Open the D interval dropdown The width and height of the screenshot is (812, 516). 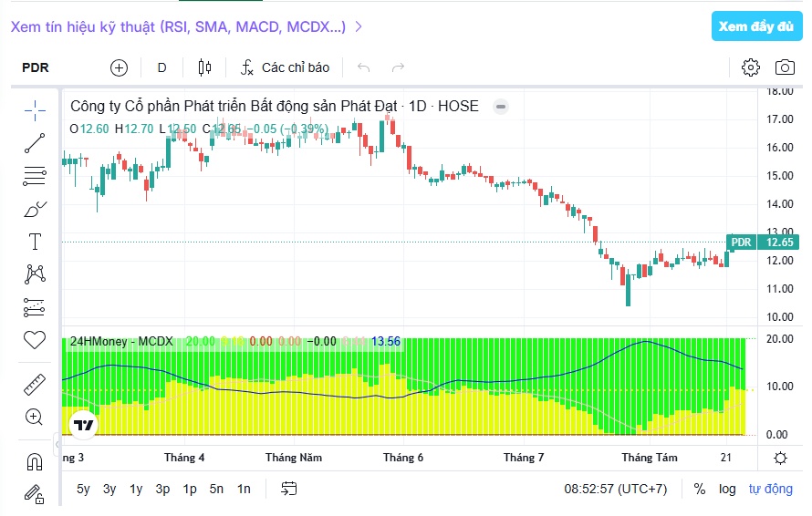[161, 67]
